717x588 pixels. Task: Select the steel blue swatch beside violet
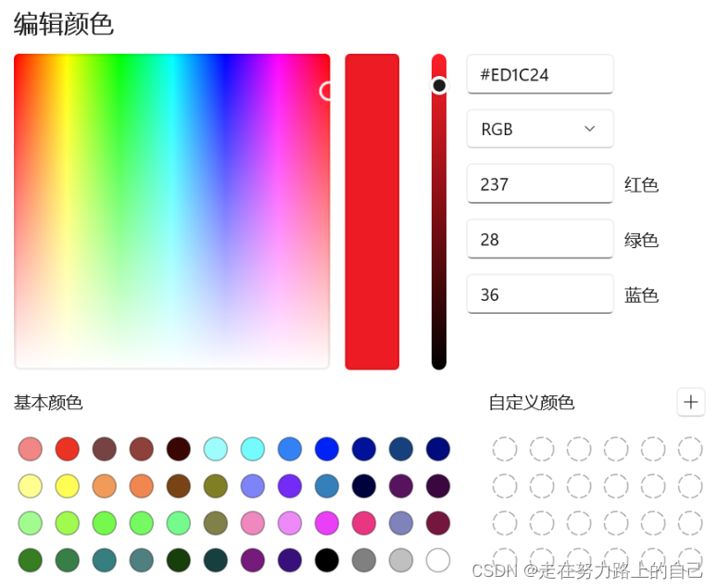(x=327, y=485)
